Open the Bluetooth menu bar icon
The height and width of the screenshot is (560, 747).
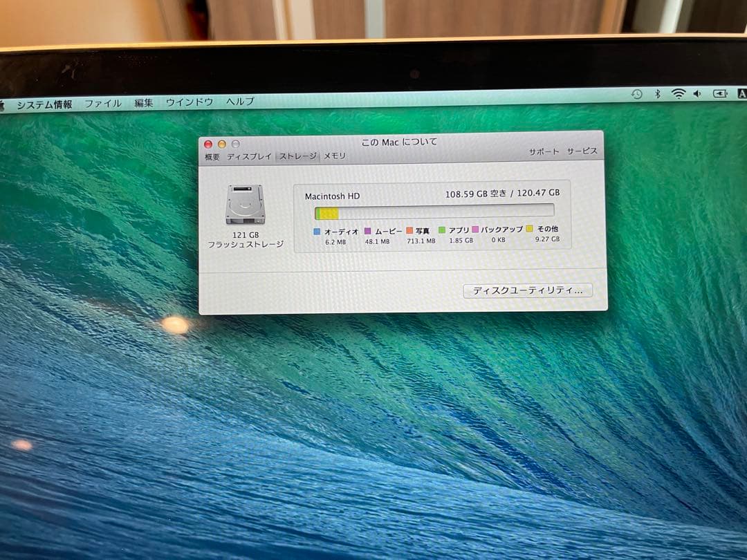click(x=657, y=93)
